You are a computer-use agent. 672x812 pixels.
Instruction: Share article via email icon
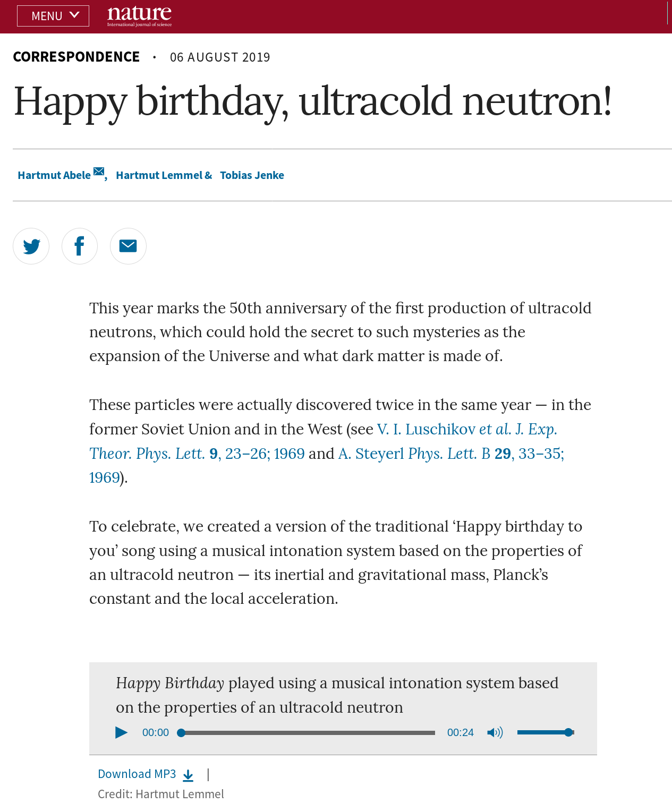[128, 246]
